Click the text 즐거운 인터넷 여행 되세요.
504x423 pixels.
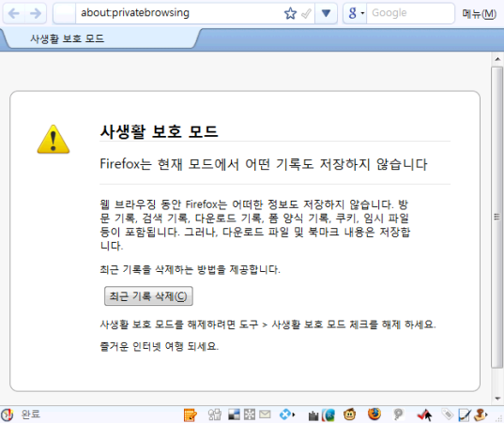[x=160, y=346]
